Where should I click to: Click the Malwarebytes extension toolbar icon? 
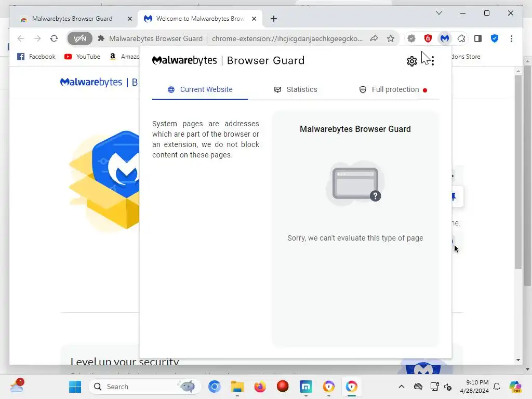445,38
